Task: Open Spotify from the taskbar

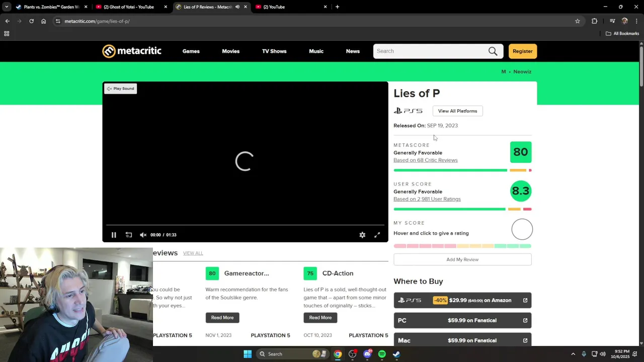Action: (x=382, y=354)
